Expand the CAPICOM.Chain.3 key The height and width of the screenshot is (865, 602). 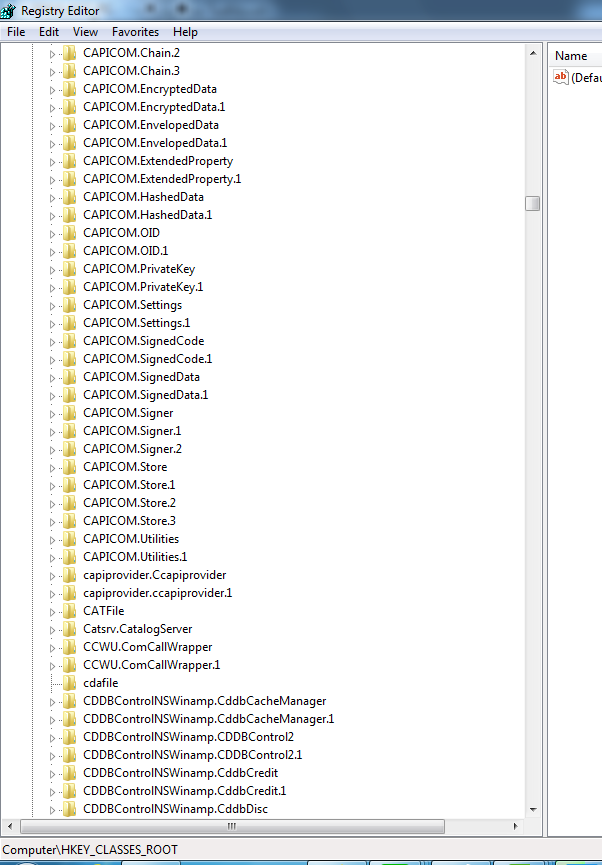click(x=52, y=72)
